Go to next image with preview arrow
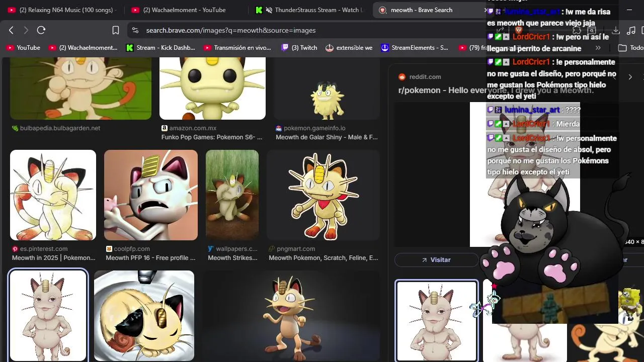Viewport: 644px width, 362px height. pyautogui.click(x=630, y=77)
